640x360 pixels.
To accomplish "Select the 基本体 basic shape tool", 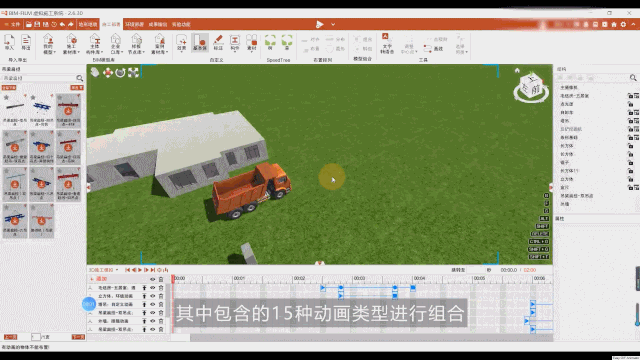I will pos(200,42).
